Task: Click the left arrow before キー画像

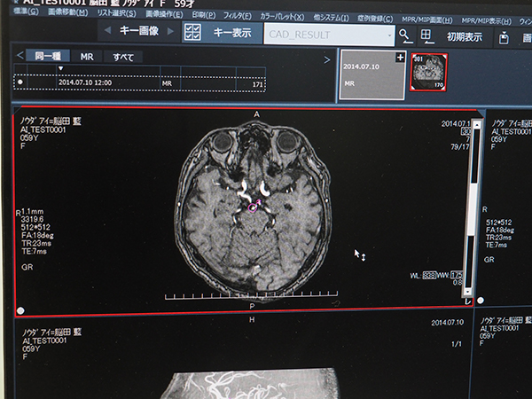Action: 107,32
